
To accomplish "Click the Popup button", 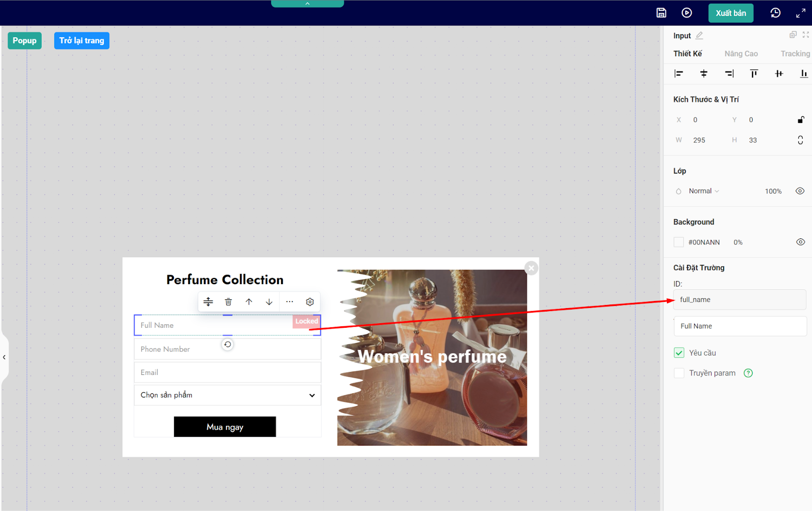I will (x=24, y=41).
